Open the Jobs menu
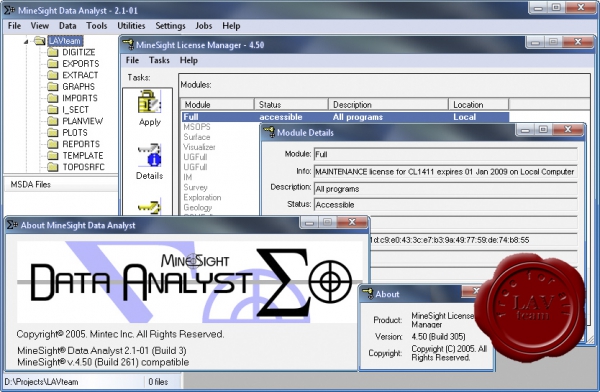Viewport: 600px width, 392px height. tap(204, 26)
